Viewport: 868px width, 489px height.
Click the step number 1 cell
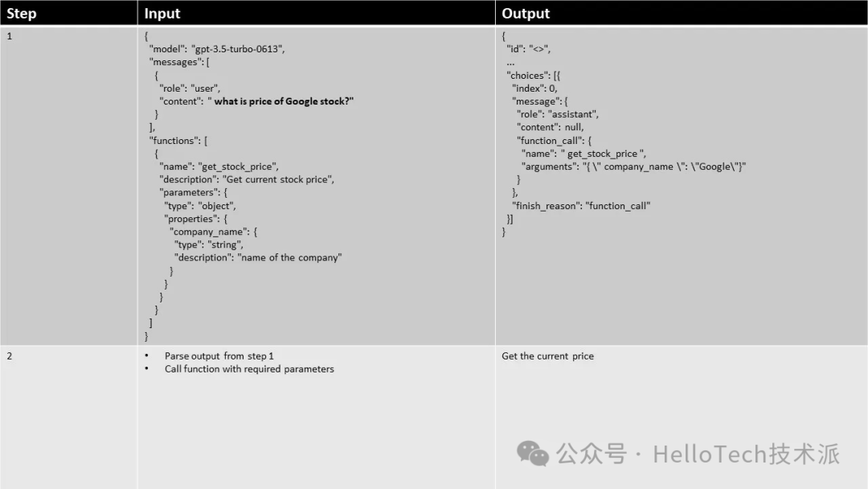point(10,36)
